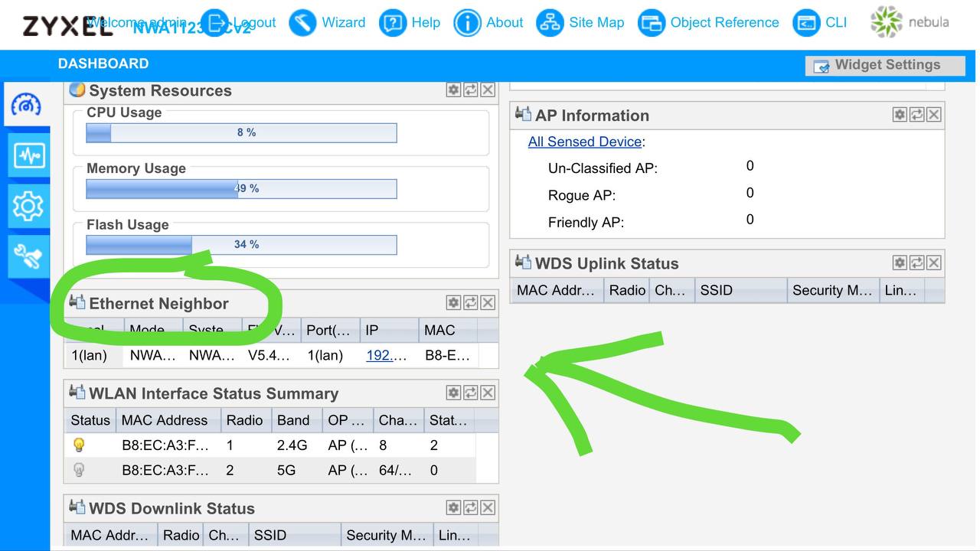Viewport: 980px width, 551px height.
Task: Click Radio header in WDS Downlink Status
Action: point(181,535)
